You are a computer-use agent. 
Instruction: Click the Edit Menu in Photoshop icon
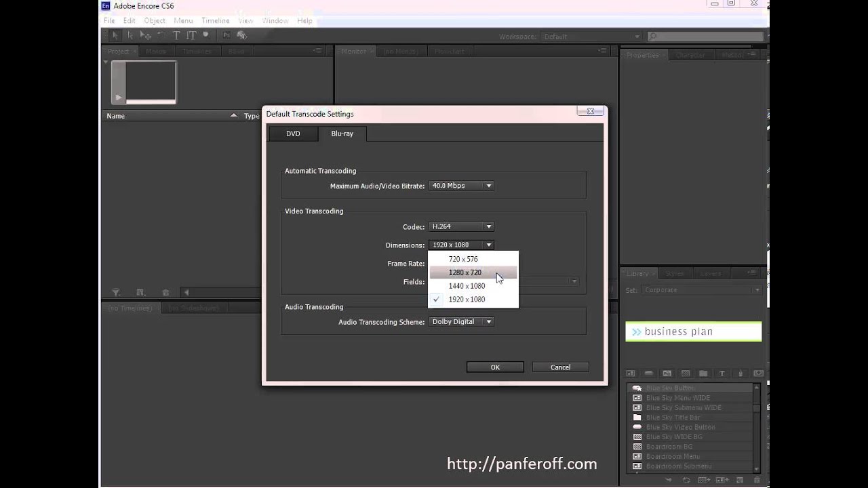(226, 35)
